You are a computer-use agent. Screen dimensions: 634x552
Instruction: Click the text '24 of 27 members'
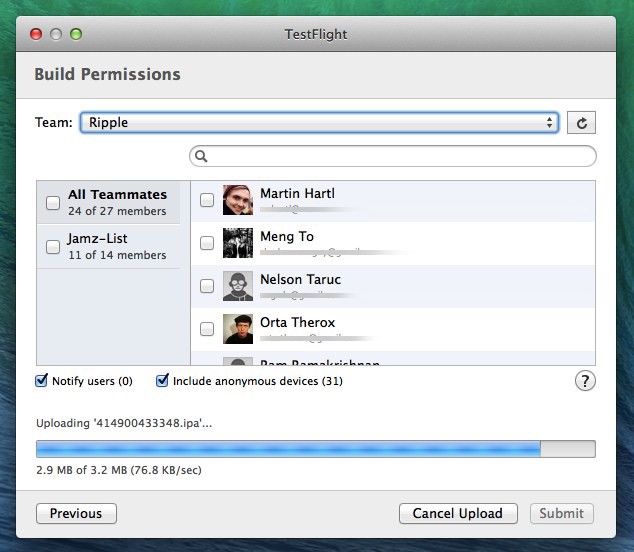(117, 211)
